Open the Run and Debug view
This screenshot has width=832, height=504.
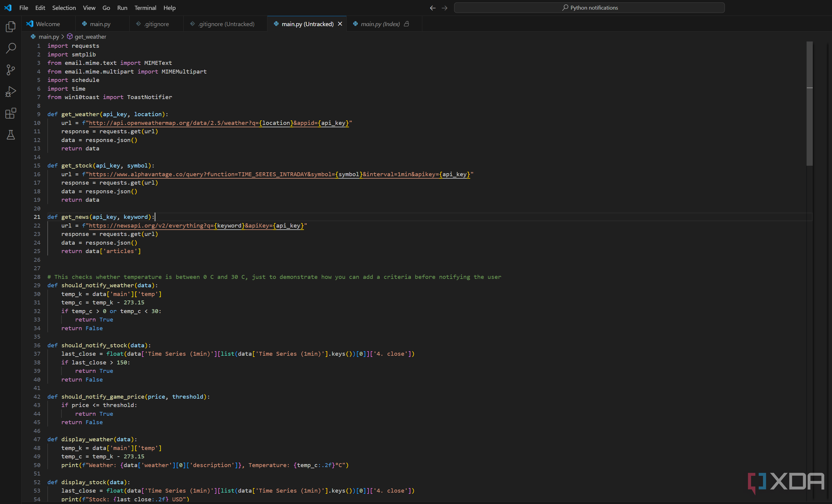click(11, 92)
